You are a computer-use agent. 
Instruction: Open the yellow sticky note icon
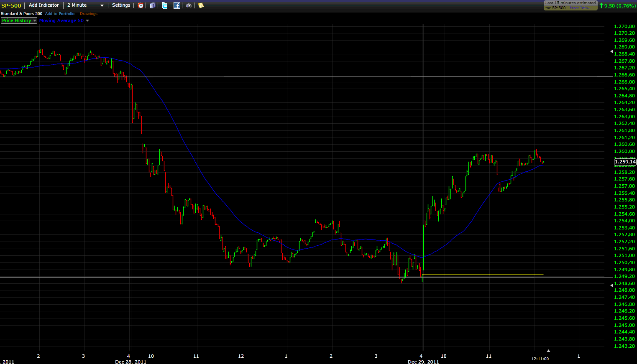pyautogui.click(x=201, y=5)
